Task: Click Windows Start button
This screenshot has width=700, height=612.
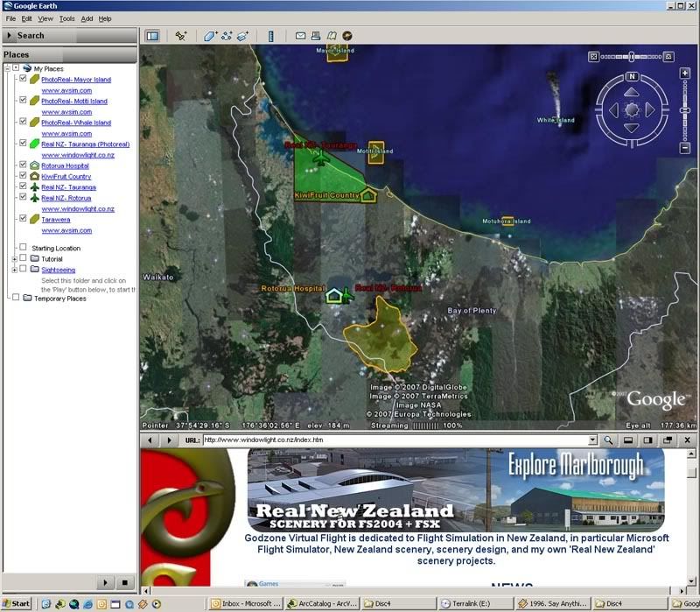Action: 17,604
